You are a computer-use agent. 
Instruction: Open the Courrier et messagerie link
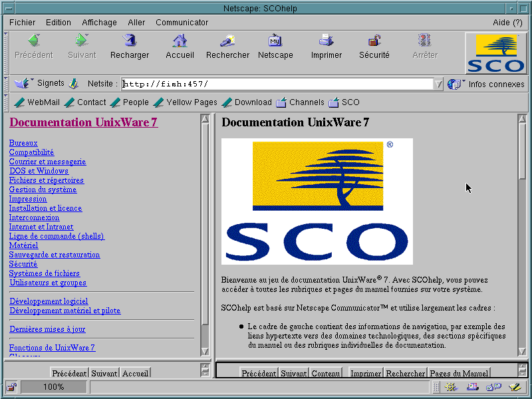coord(47,162)
